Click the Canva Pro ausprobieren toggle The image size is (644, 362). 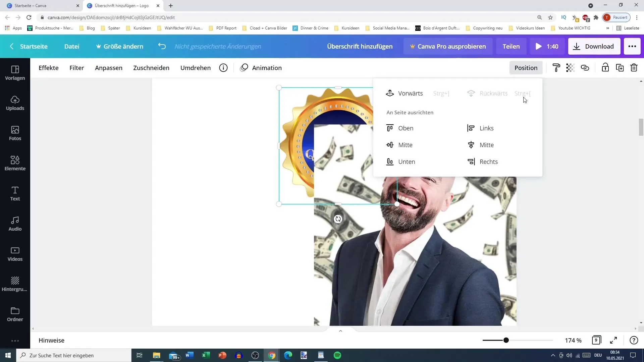tap(448, 46)
